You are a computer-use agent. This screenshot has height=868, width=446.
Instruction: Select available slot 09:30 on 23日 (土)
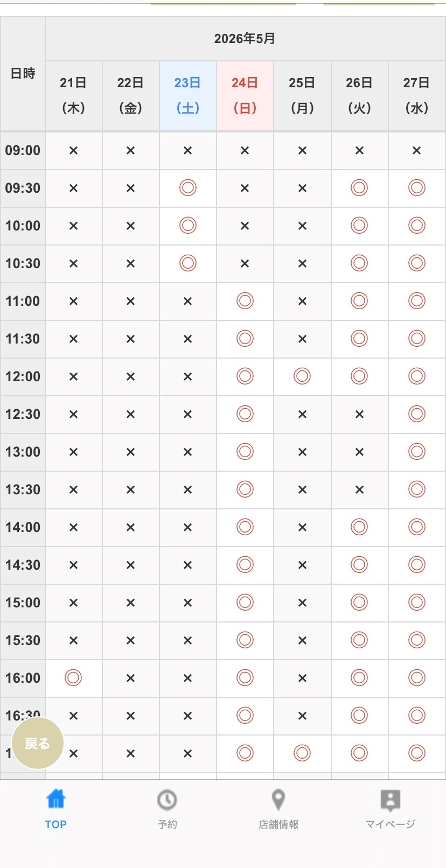coord(187,188)
